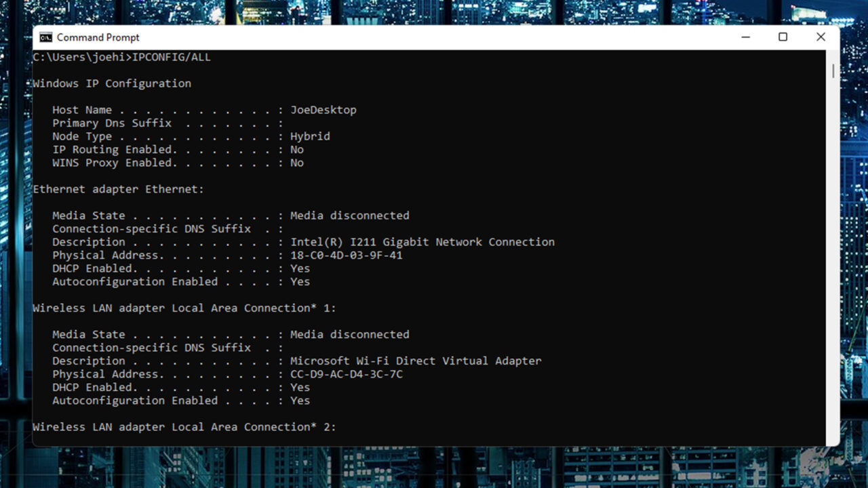Click the DHCP Enabled Yes value

299,268
